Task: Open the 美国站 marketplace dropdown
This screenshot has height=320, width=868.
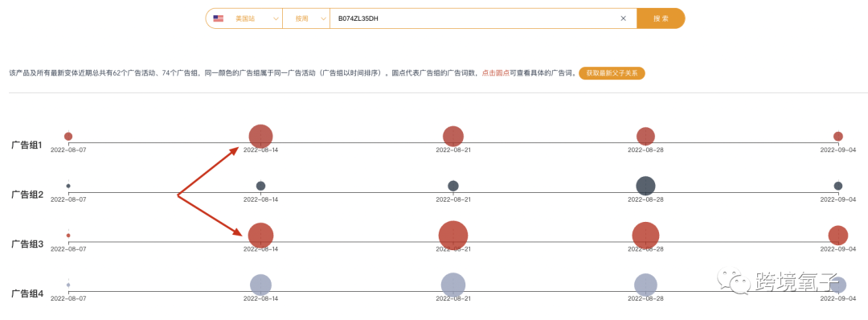Action: point(244,18)
